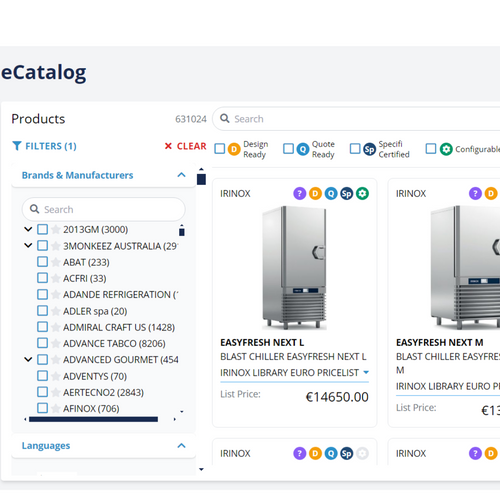Image resolution: width=500 pixels, height=500 pixels.
Task: Star the ACFRI brand
Action: click(x=56, y=278)
